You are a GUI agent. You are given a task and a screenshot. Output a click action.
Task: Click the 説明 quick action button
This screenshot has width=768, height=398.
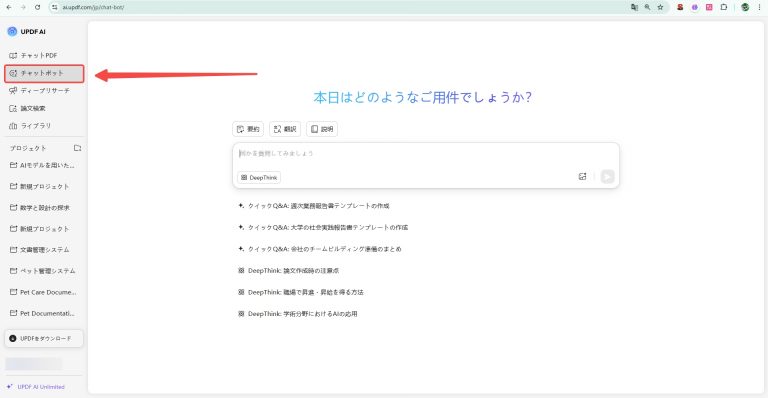322,129
